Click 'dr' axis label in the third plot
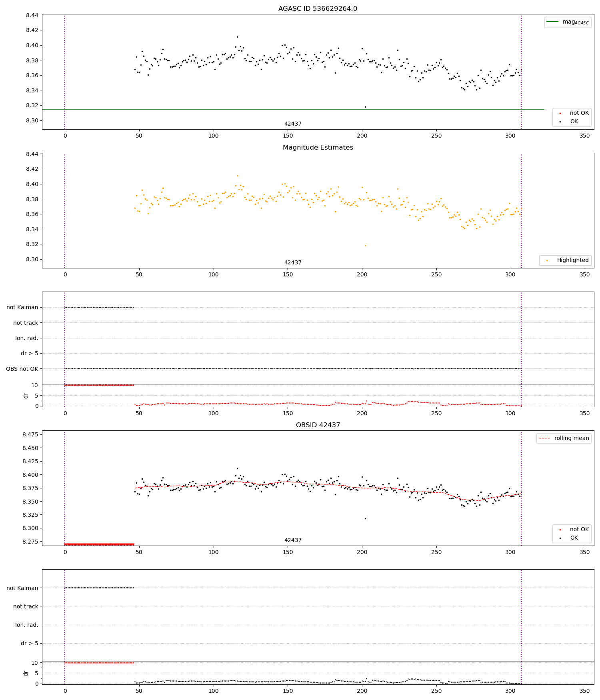The height and width of the screenshot is (700, 600). 26,396
